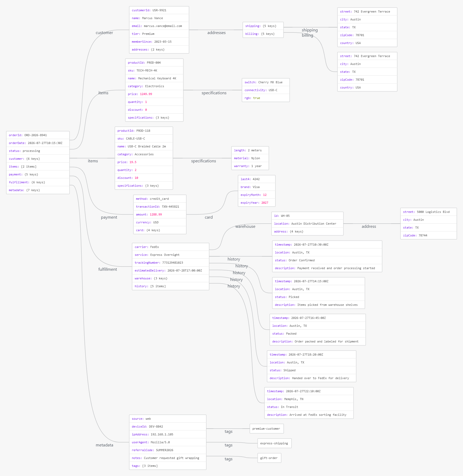This screenshot has width=463, height=476.
Task: Click carrier: FedEx row
Action: coord(171,247)
